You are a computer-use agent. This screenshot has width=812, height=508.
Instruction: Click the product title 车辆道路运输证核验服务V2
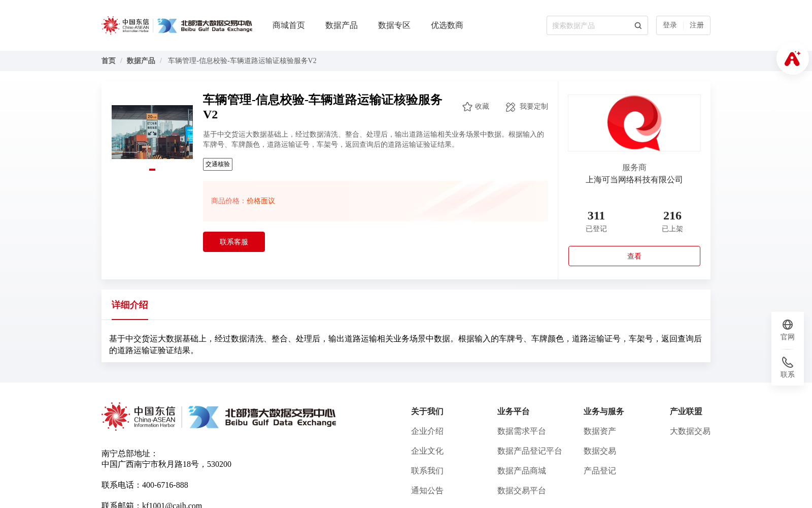pyautogui.click(x=323, y=107)
